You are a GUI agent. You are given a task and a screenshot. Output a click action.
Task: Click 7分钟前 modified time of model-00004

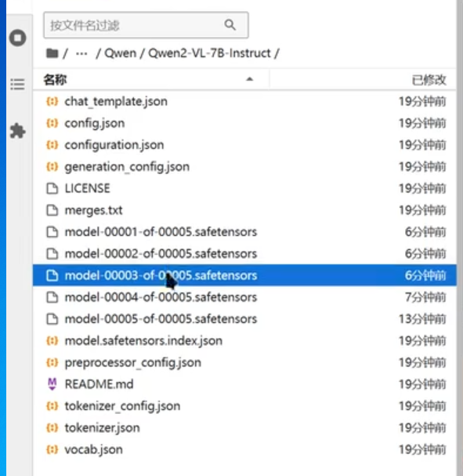coord(425,297)
